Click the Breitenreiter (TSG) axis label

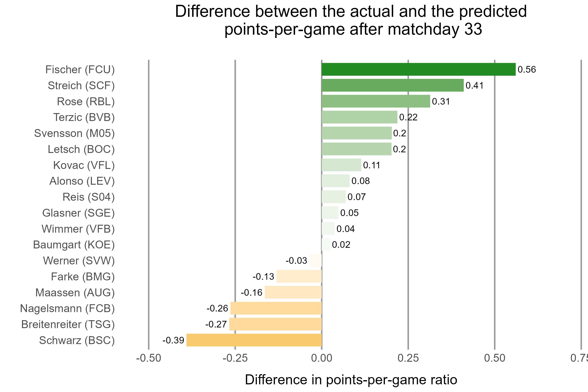[x=68, y=324]
